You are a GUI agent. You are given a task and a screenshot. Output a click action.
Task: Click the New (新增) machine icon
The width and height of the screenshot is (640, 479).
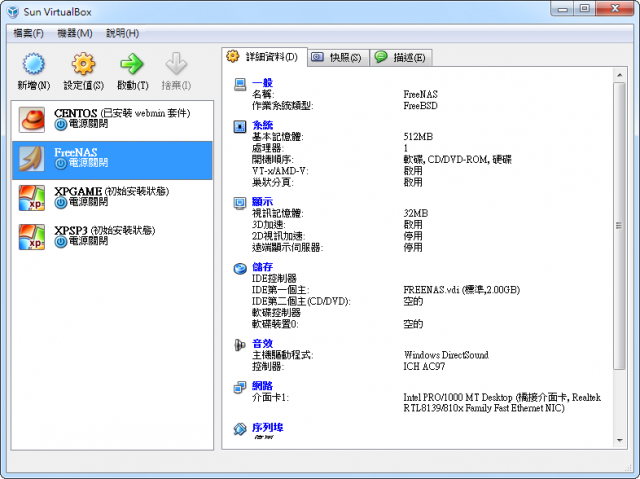(33, 64)
